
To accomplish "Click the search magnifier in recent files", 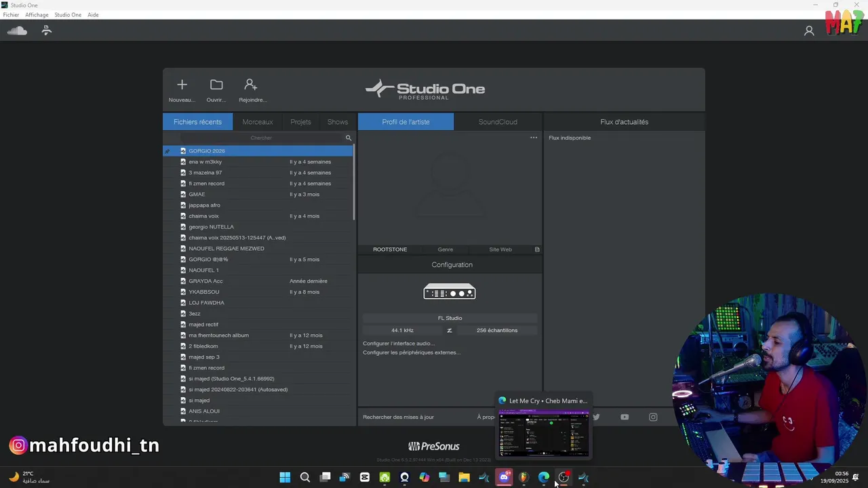I will pyautogui.click(x=349, y=138).
